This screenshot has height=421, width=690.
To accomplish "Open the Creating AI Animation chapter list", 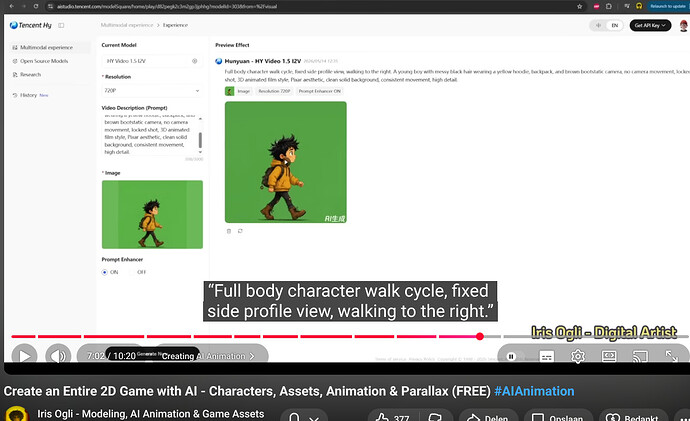I will click(x=209, y=356).
